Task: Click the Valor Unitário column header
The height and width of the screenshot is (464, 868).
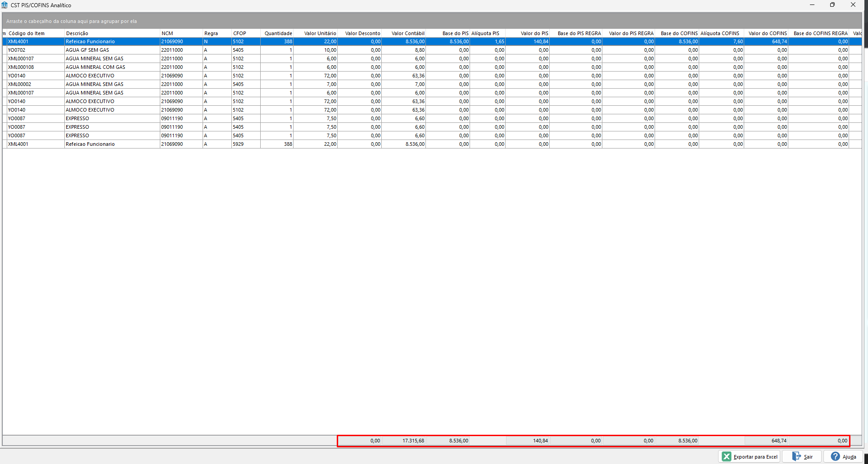Action: pos(316,33)
